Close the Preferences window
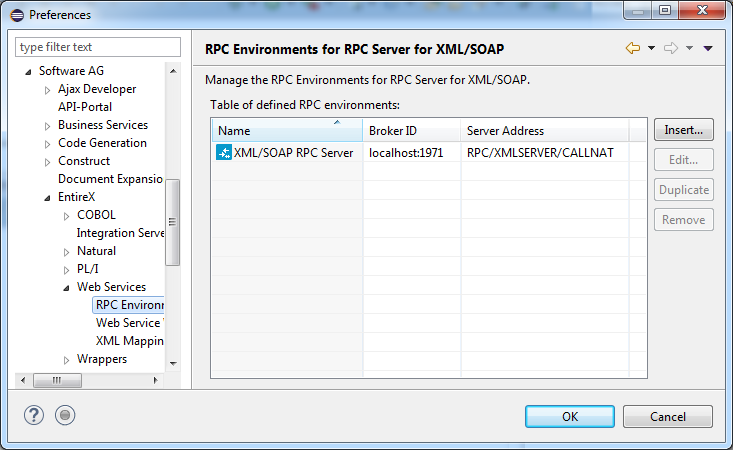733x450 pixels. (x=702, y=10)
